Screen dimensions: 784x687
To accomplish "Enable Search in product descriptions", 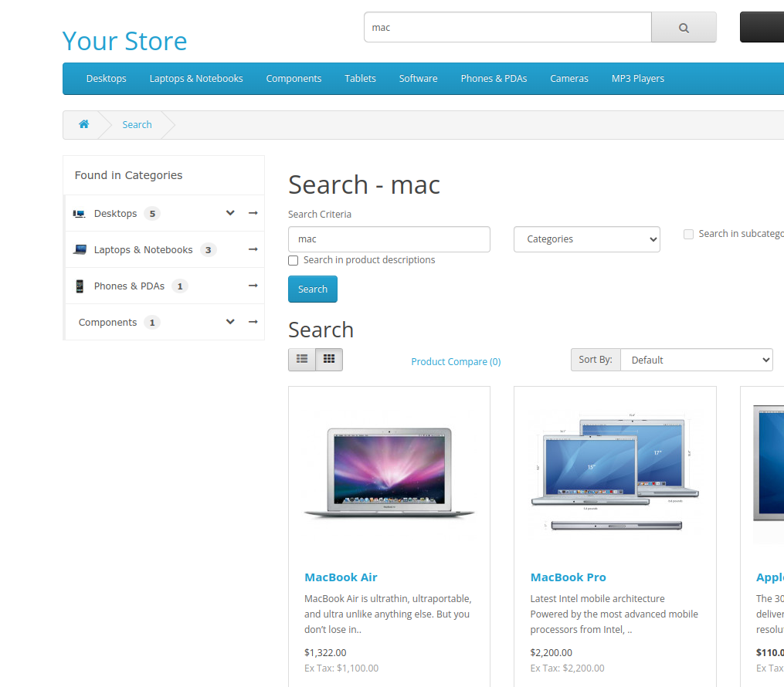I will [294, 260].
